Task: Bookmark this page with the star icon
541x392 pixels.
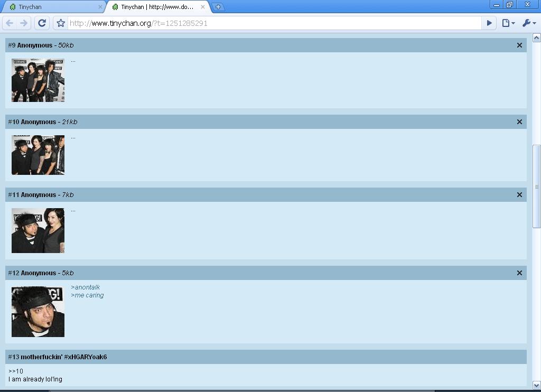Action: (61, 23)
